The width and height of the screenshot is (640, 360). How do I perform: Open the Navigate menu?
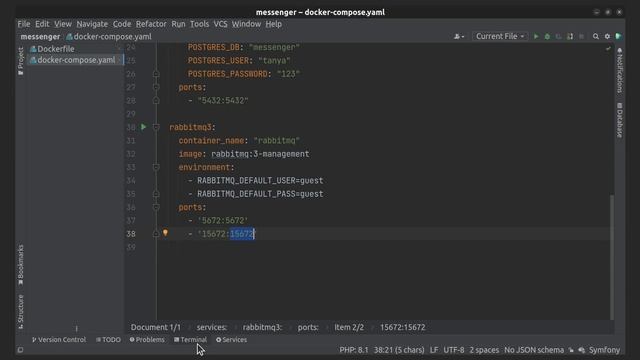(x=92, y=24)
